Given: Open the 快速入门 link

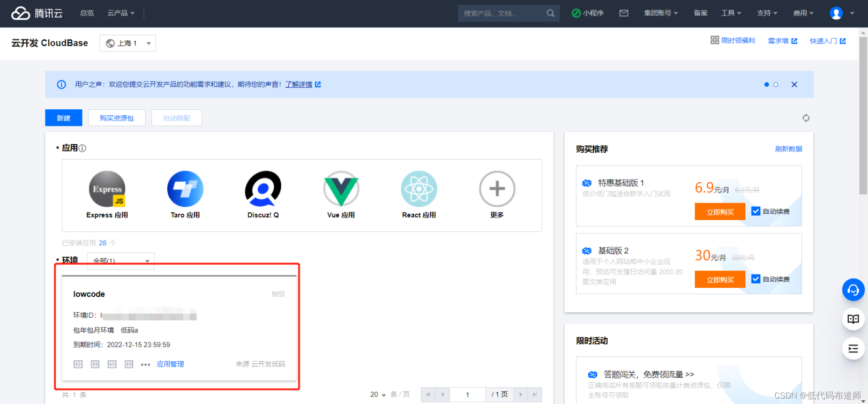Looking at the screenshot, I should (x=828, y=41).
